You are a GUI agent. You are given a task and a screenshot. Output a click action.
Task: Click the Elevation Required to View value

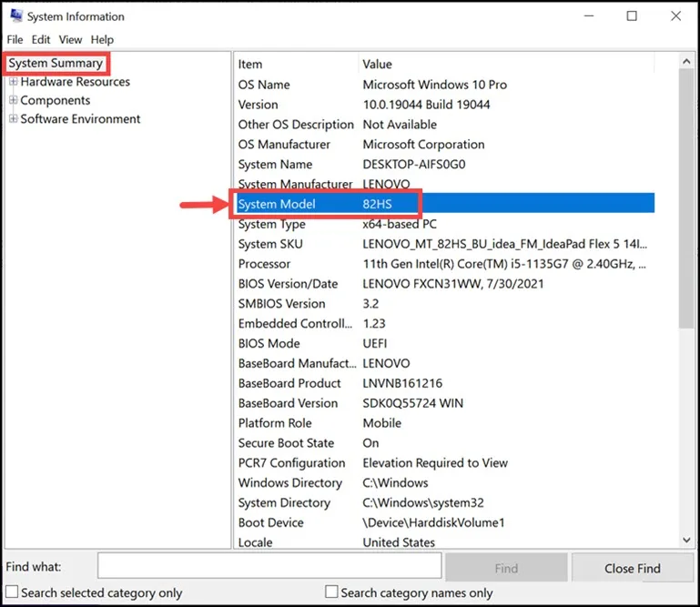[435, 463]
